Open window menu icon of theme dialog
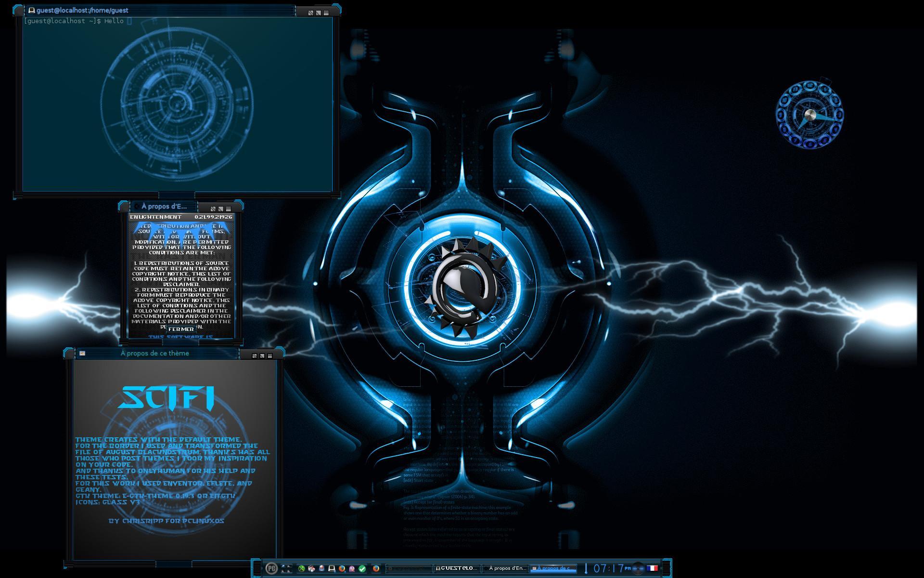Viewport: 924px width, 578px height. click(x=82, y=353)
